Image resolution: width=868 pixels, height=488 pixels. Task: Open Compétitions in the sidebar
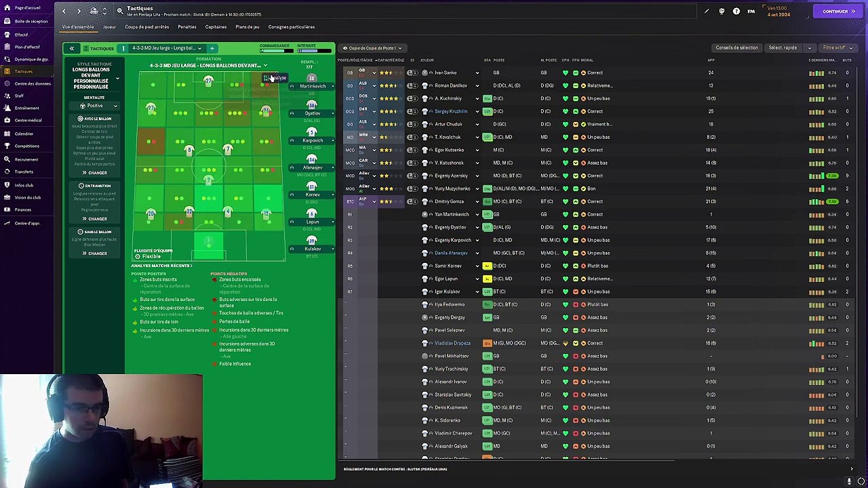tap(26, 146)
